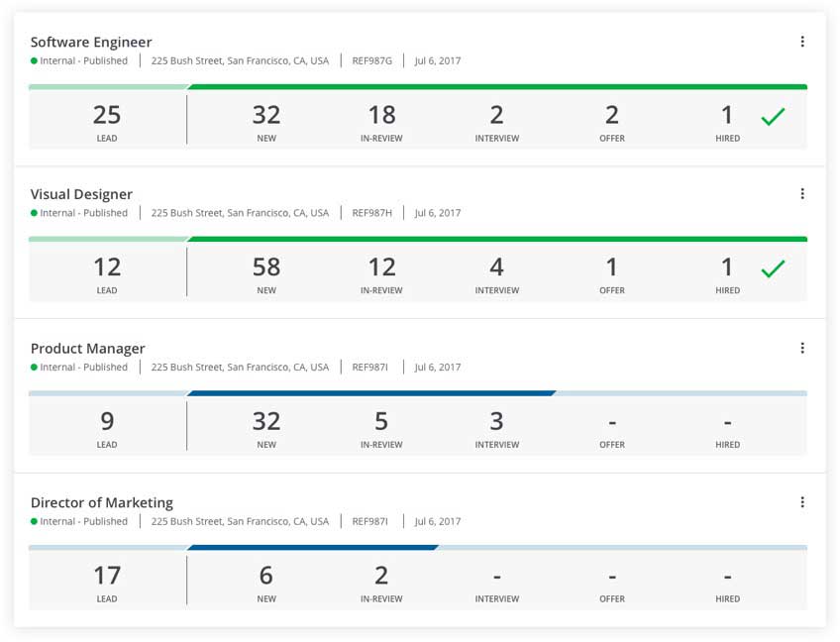
Task: Open the Product Manager options menu
Action: [x=801, y=348]
